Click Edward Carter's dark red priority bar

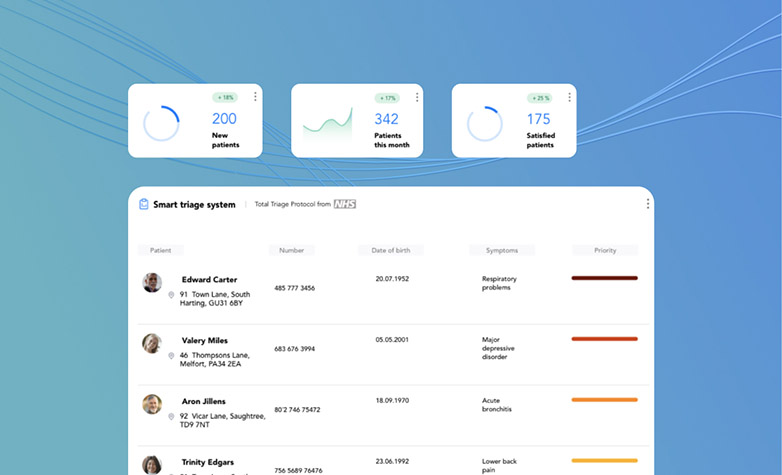point(604,278)
